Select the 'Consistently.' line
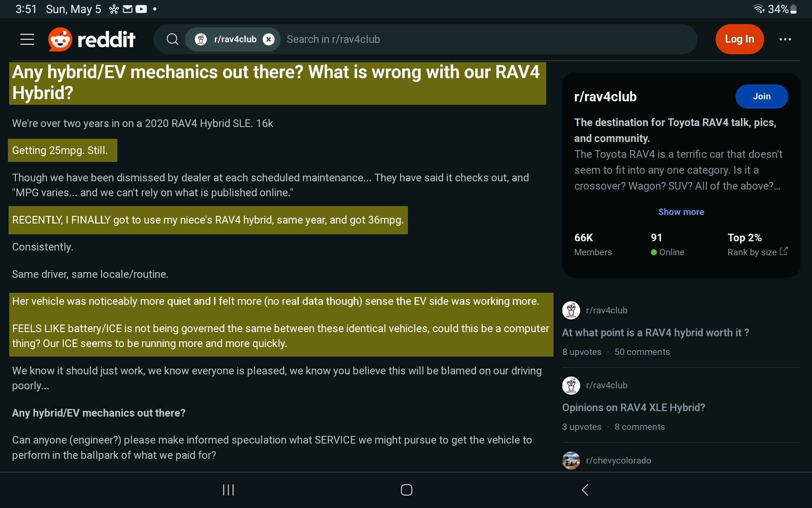This screenshot has height=508, width=812. [x=43, y=247]
